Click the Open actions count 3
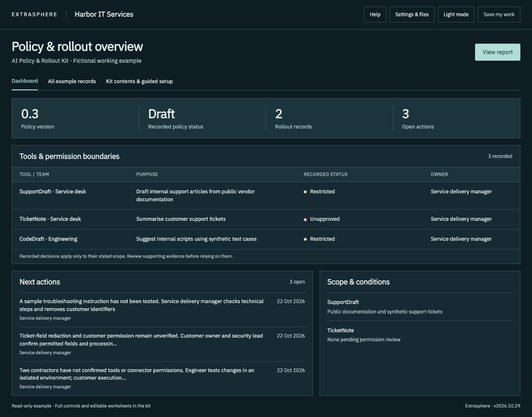Screen dimensions: 532x417 (456, 118)
